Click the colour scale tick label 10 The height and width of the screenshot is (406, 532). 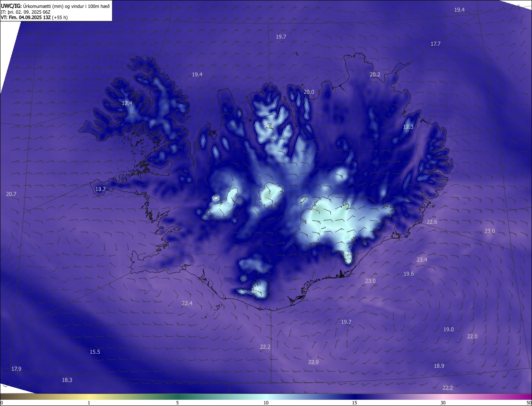(x=266, y=403)
